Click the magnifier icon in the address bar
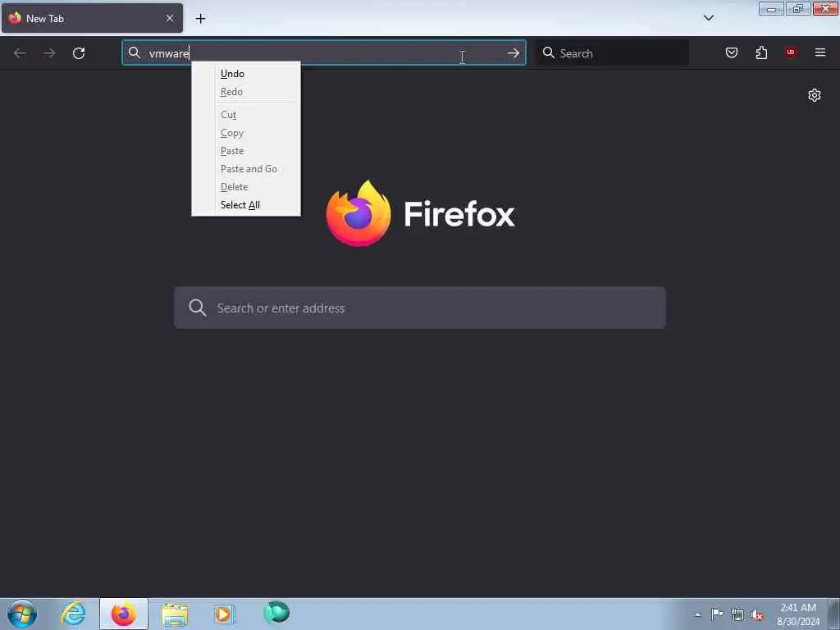This screenshot has width=840, height=630. (135, 52)
